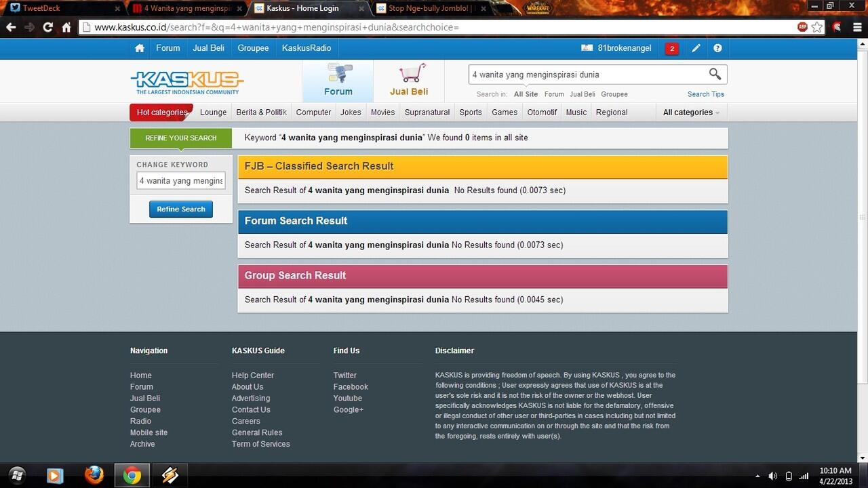Switch to the 4 Wanita yang menginspi tab
868x488 pixels.
point(187,8)
